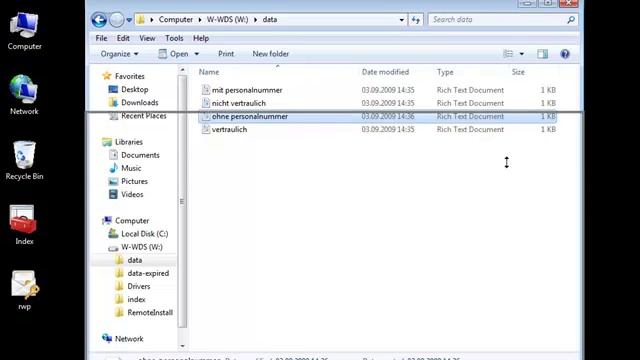Open the recent pages dropdown arrow
The height and width of the screenshot is (360, 640).
pyautogui.click(x=129, y=20)
